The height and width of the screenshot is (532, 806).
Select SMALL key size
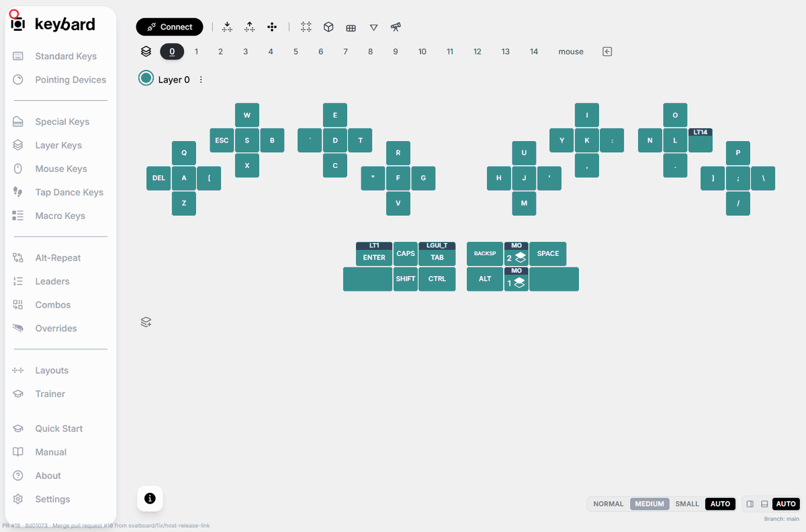pyautogui.click(x=687, y=504)
